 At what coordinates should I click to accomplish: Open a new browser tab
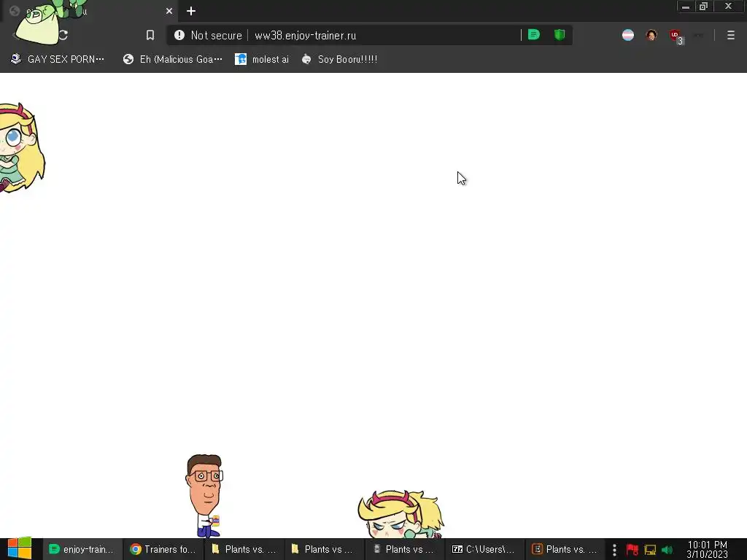(191, 11)
